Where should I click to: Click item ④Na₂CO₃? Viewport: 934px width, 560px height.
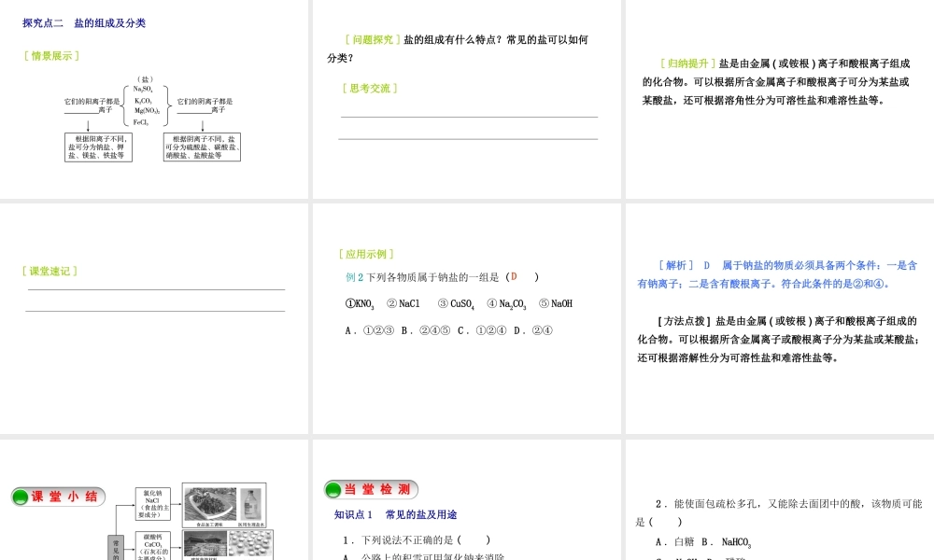506,304
